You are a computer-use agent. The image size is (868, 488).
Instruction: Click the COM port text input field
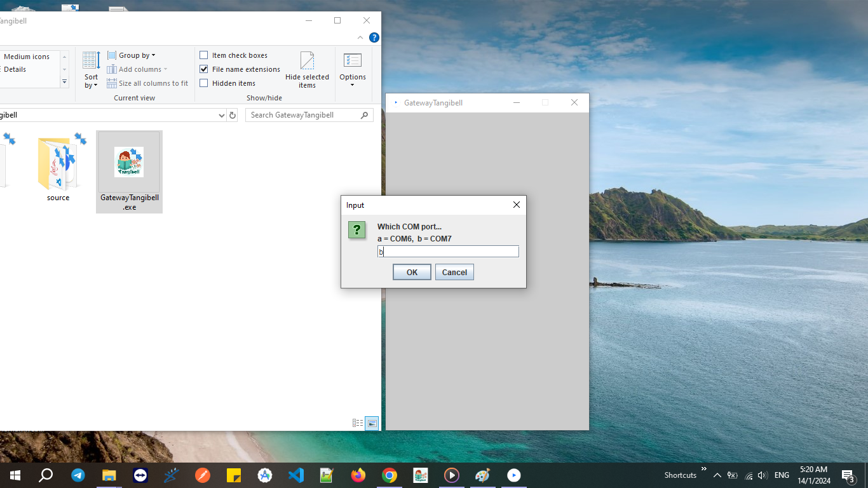coord(448,252)
